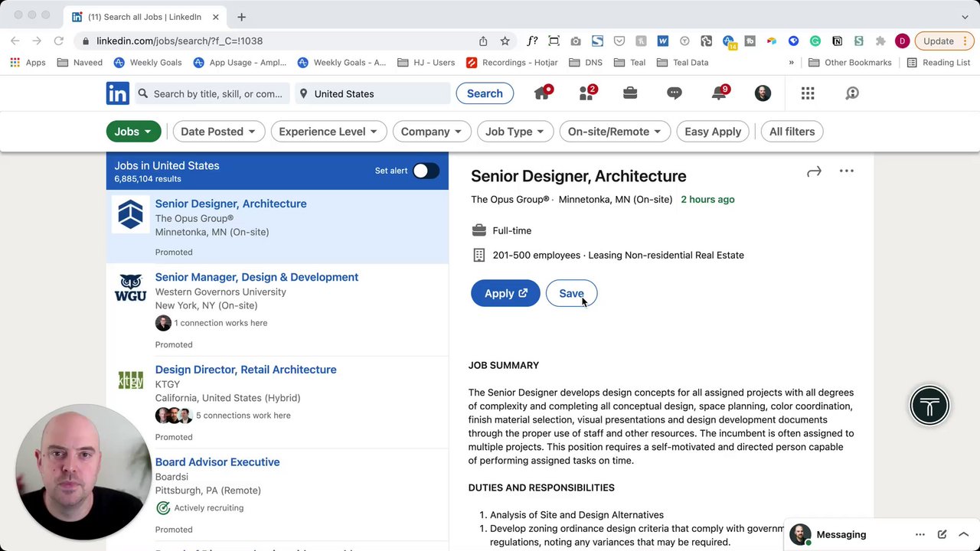The width and height of the screenshot is (980, 551).
Task: Save the Senior Designer job
Action: pyautogui.click(x=571, y=294)
